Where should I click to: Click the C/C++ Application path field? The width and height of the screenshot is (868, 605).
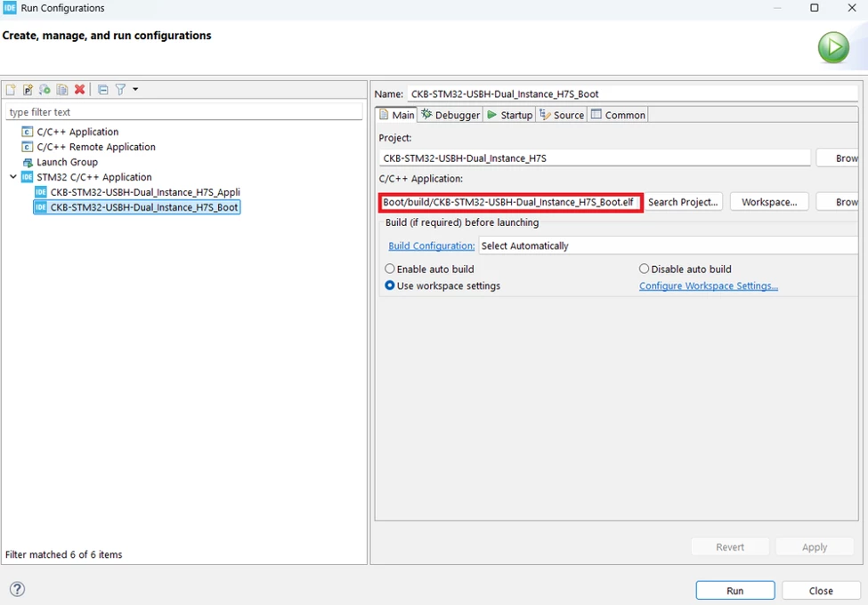[x=510, y=202]
